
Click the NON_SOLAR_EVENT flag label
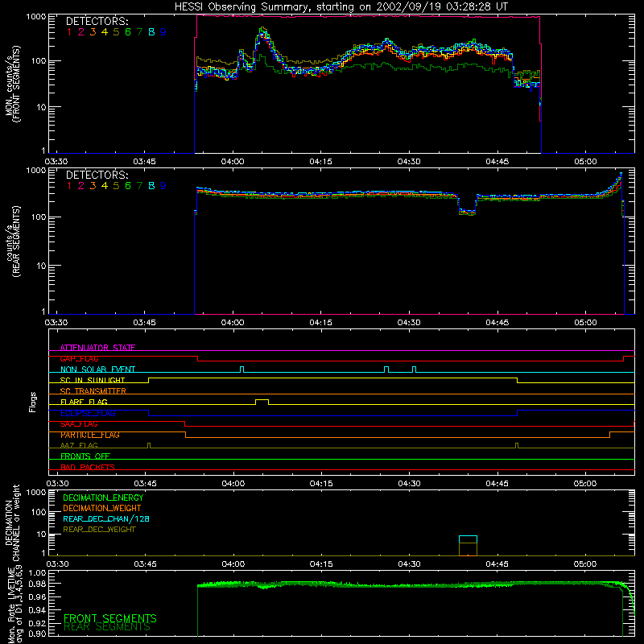[x=97, y=369]
